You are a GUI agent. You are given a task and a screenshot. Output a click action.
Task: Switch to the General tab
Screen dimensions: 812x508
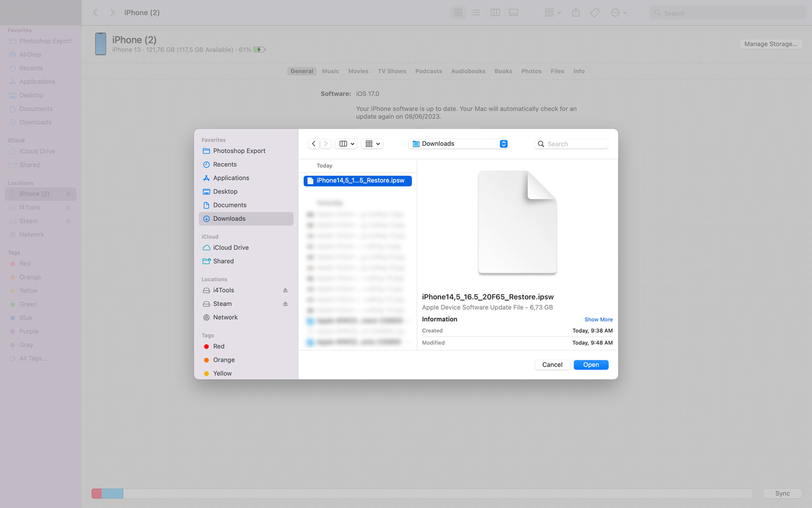tap(301, 71)
